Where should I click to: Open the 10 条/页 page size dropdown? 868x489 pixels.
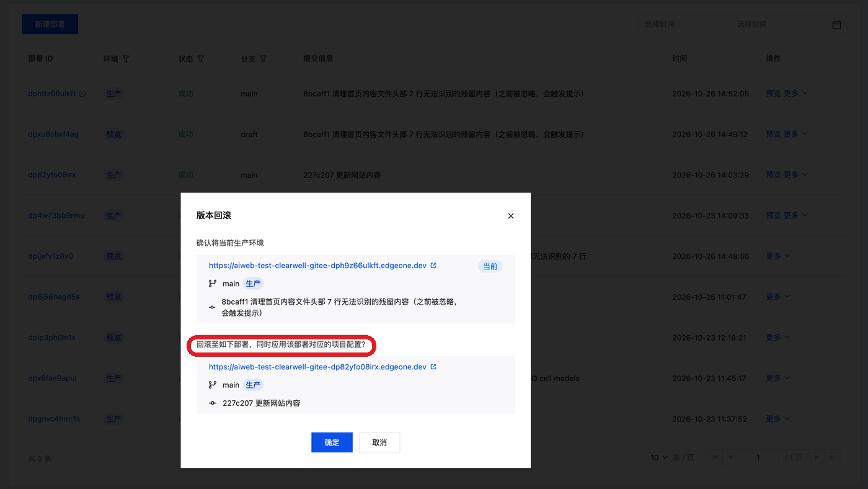(x=659, y=457)
